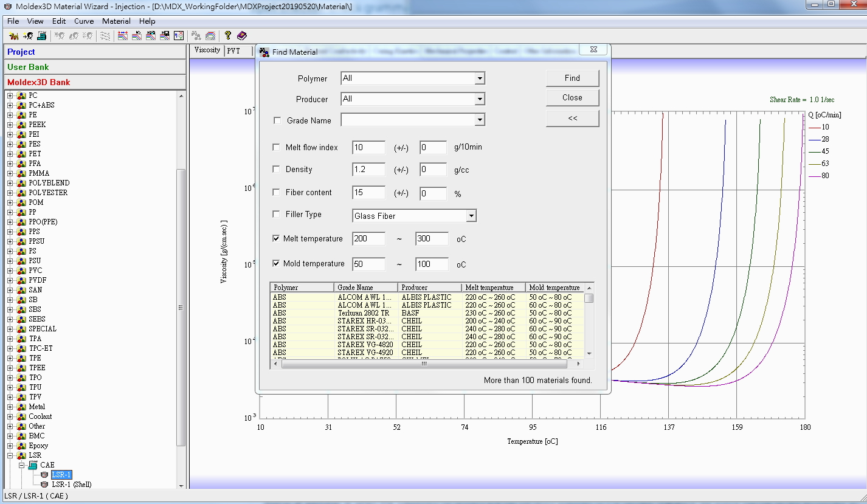Screen dimensions: 867x504
Task: Expand the POLYESTER tree node
Action: [10, 193]
